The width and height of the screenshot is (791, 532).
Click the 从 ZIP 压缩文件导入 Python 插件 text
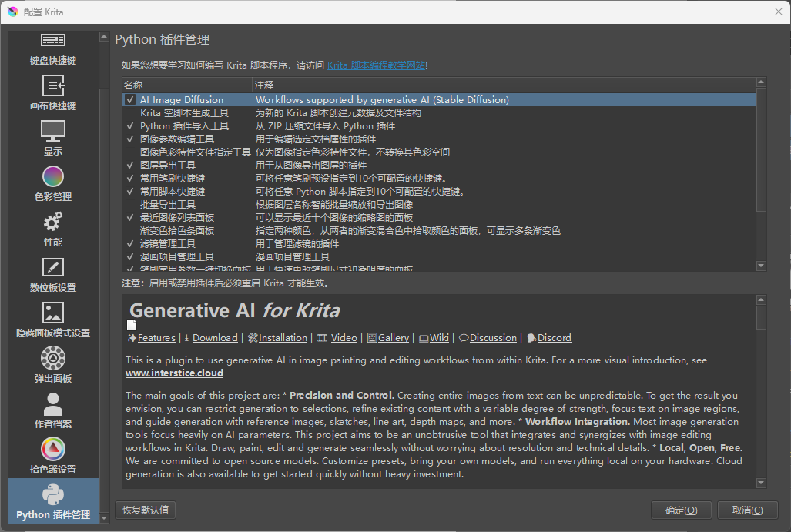[325, 126]
